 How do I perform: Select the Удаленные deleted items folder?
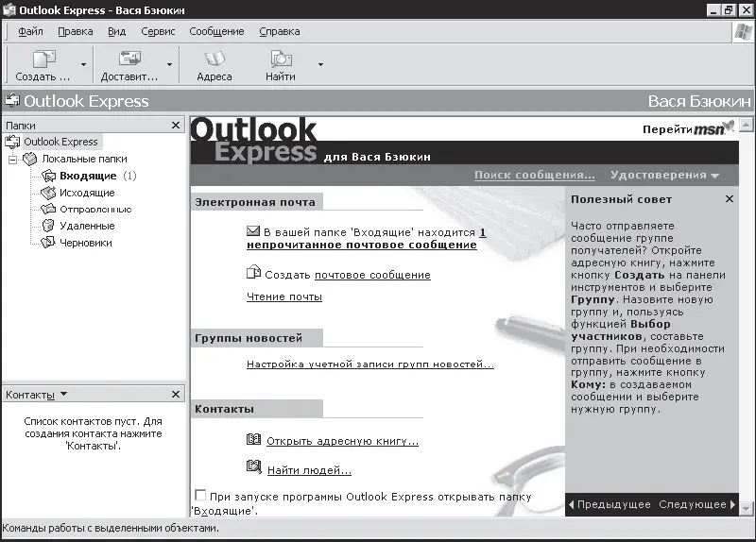coord(86,226)
